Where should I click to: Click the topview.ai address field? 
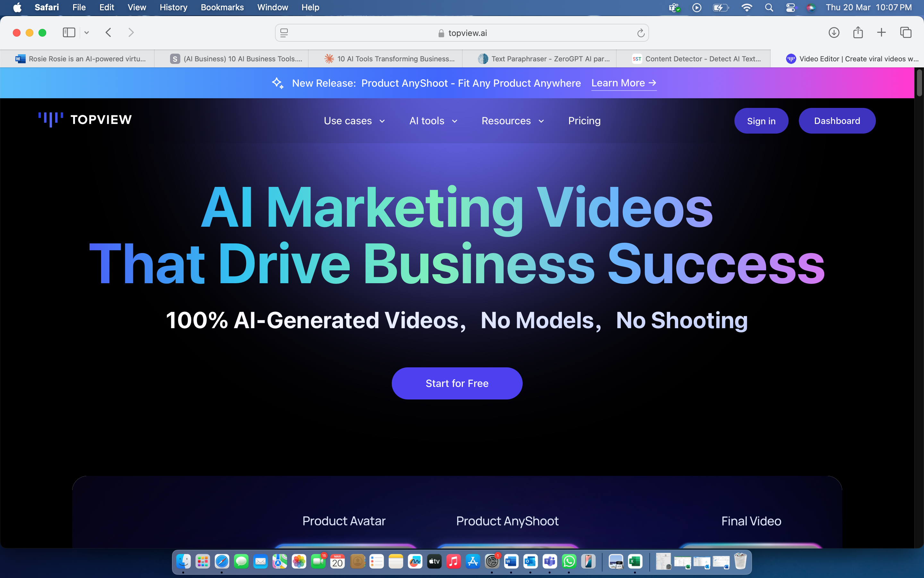click(x=462, y=33)
